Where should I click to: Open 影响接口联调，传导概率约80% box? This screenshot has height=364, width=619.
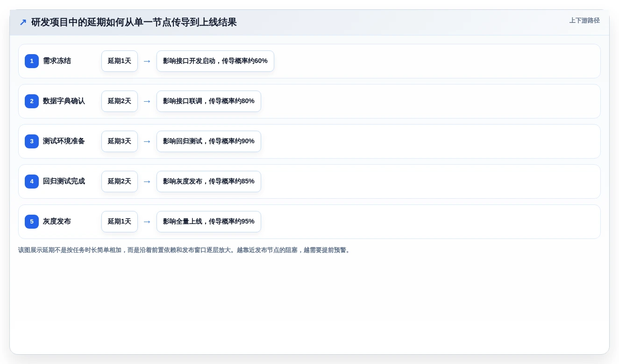[209, 101]
